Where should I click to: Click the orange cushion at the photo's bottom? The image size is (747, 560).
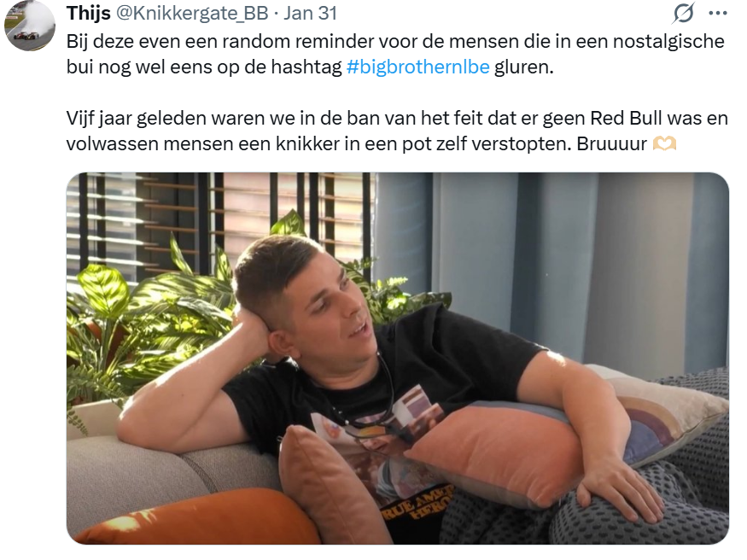(x=200, y=518)
